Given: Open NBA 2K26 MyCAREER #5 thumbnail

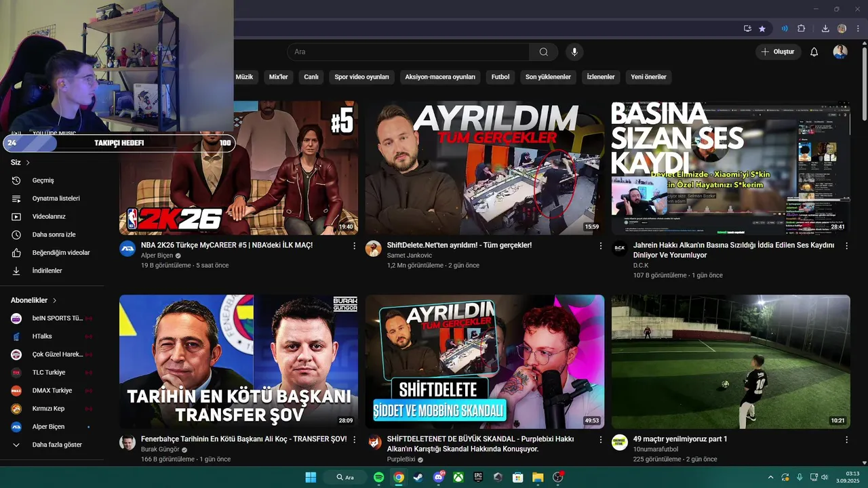Looking at the screenshot, I should (239, 168).
